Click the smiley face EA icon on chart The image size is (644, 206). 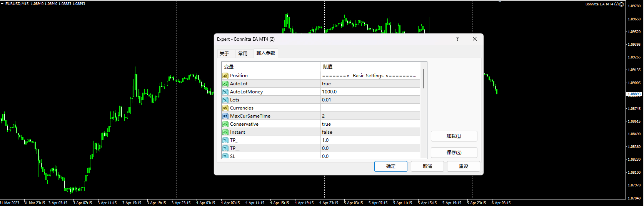click(622, 4)
